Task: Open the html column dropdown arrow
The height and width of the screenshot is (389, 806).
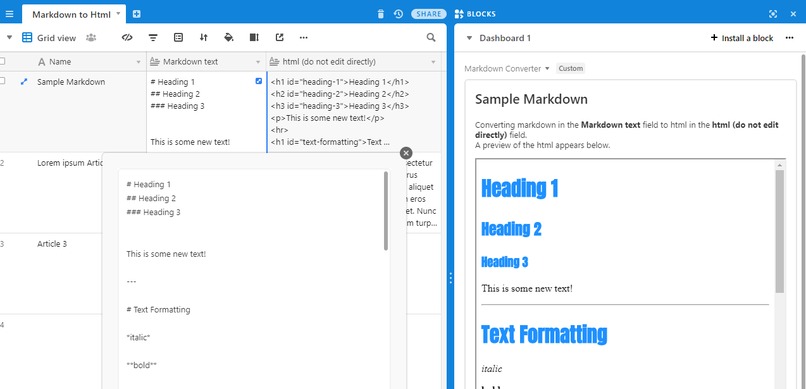Action: click(433, 62)
